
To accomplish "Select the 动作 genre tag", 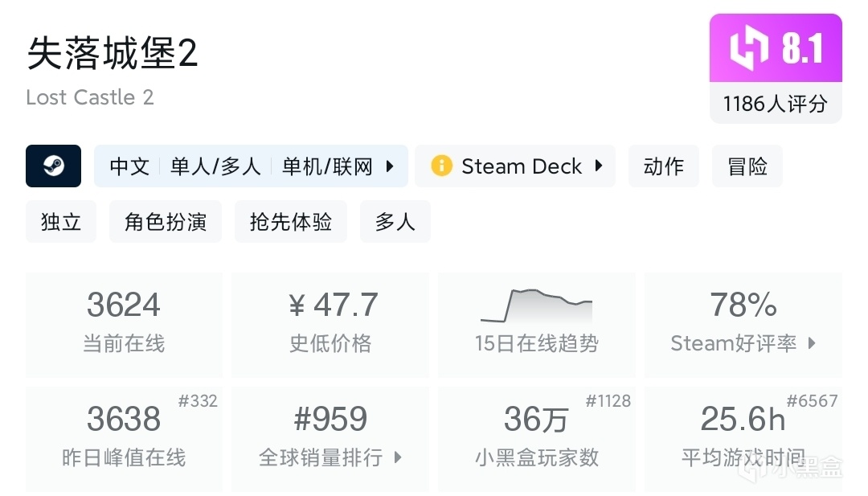I will [664, 166].
